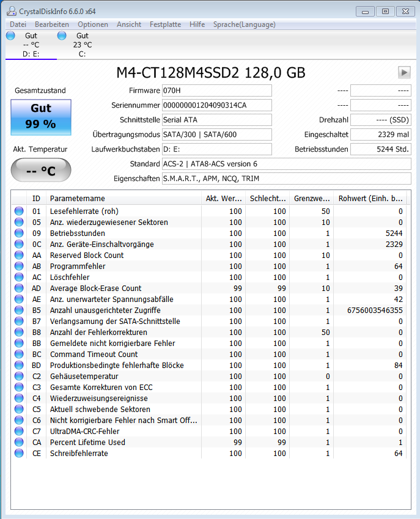
Task: Click the status orb of the C5 schwebende Sektoren row
Action: [x=19, y=409]
